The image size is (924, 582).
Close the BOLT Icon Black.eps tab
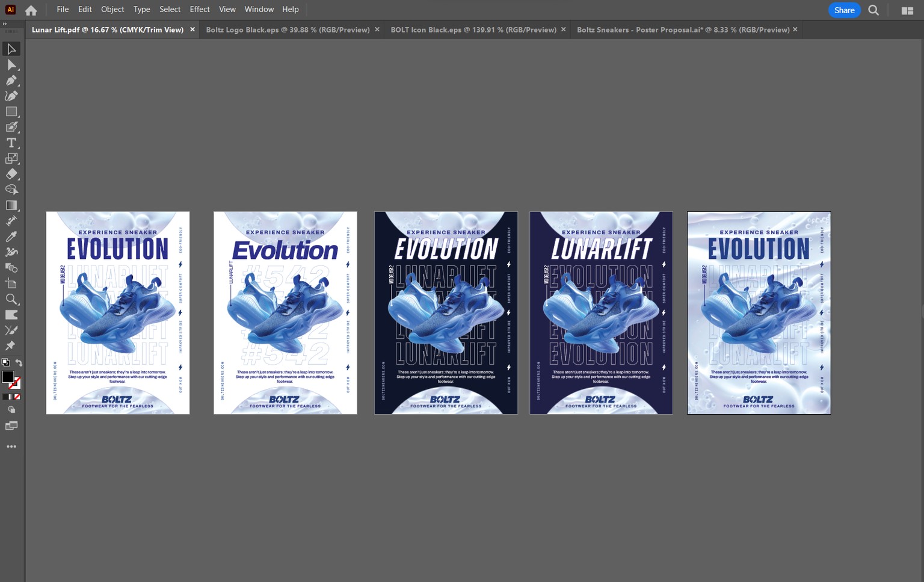[563, 29]
